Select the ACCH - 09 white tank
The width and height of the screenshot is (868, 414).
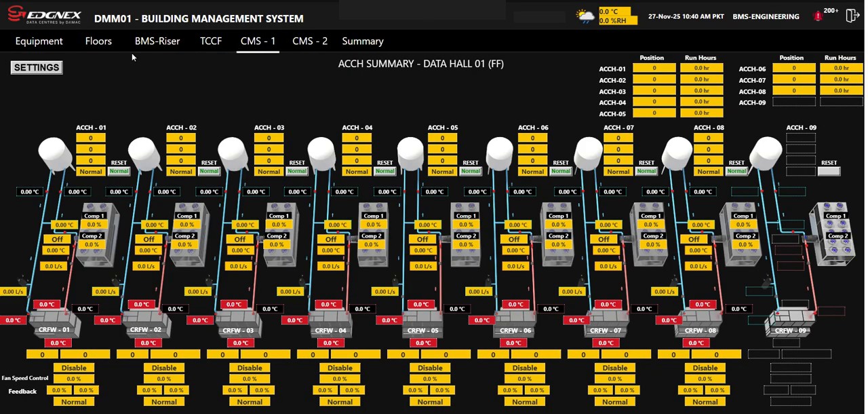(766, 154)
